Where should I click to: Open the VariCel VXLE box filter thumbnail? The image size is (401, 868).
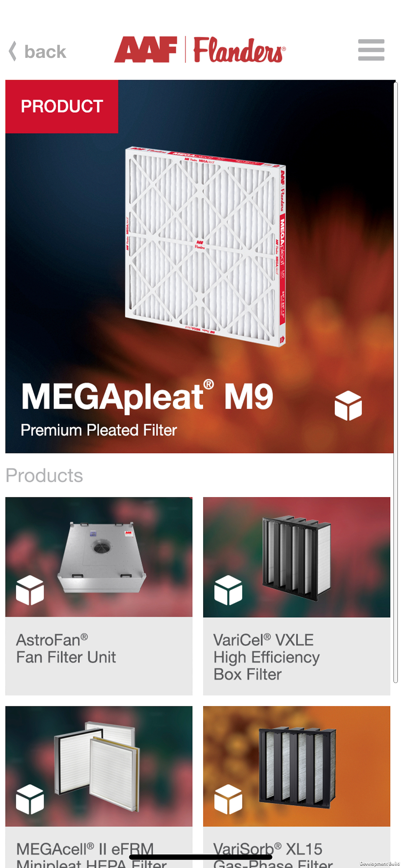coord(296,557)
